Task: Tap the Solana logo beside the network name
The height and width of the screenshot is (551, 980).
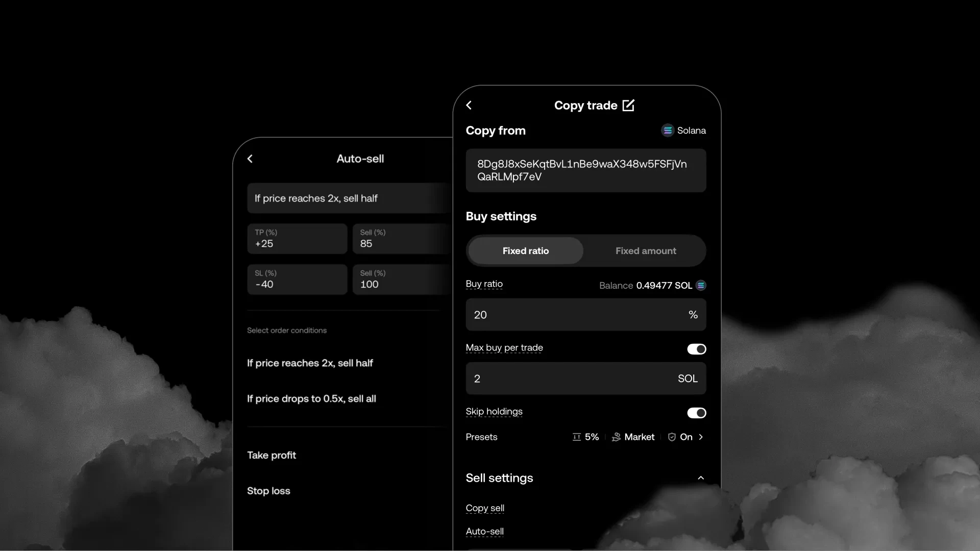Action: pyautogui.click(x=668, y=131)
